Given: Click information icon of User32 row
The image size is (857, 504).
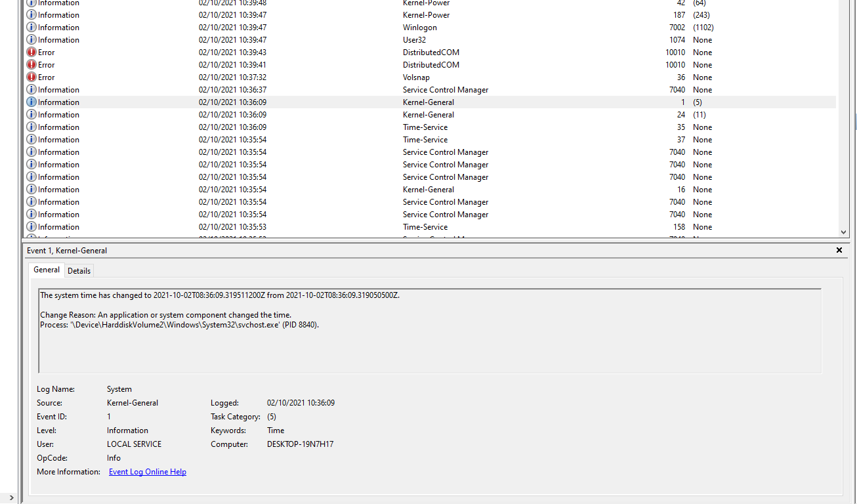Looking at the screenshot, I should point(31,40).
